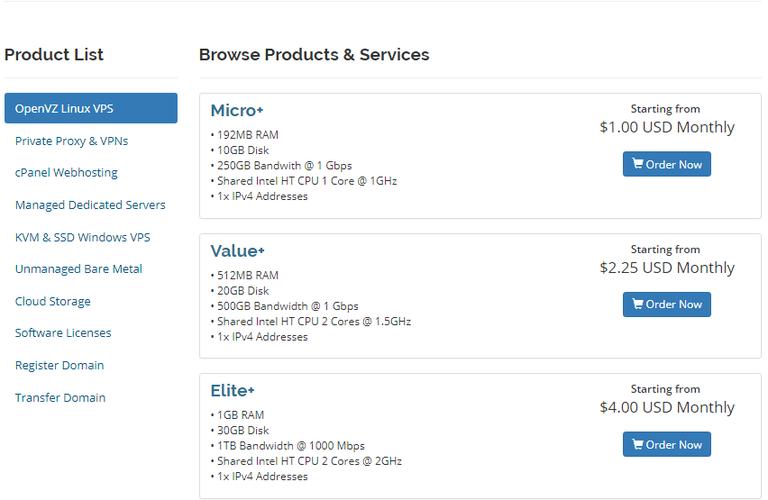Show KVM & SSD Windows VPS plans
768x500 pixels.
(x=82, y=237)
